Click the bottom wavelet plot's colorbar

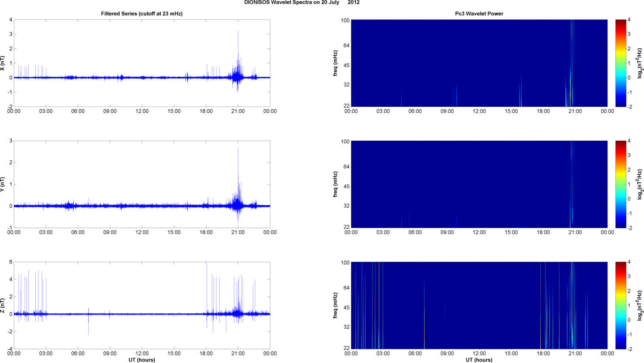(621, 306)
